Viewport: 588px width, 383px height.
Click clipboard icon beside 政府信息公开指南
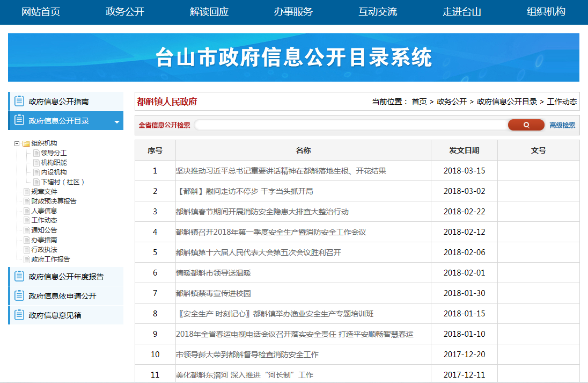[19, 101]
